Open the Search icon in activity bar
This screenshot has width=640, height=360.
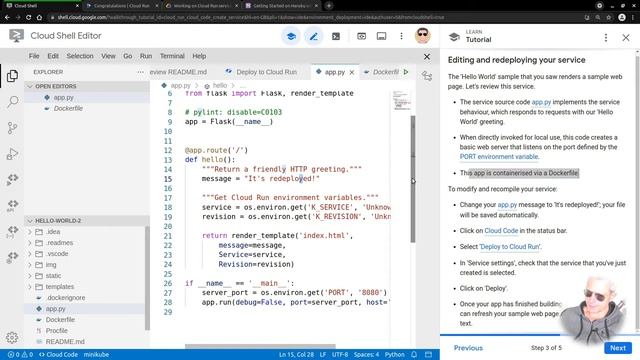(12, 102)
